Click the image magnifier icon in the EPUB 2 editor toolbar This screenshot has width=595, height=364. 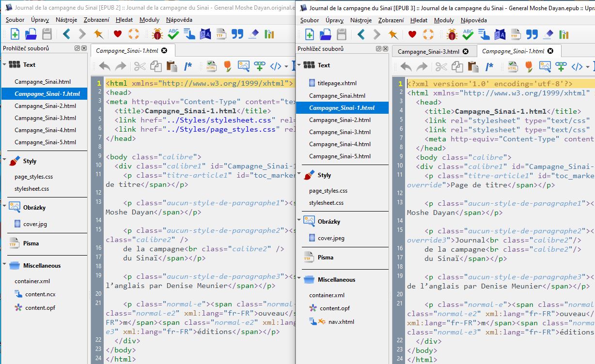[243, 66]
